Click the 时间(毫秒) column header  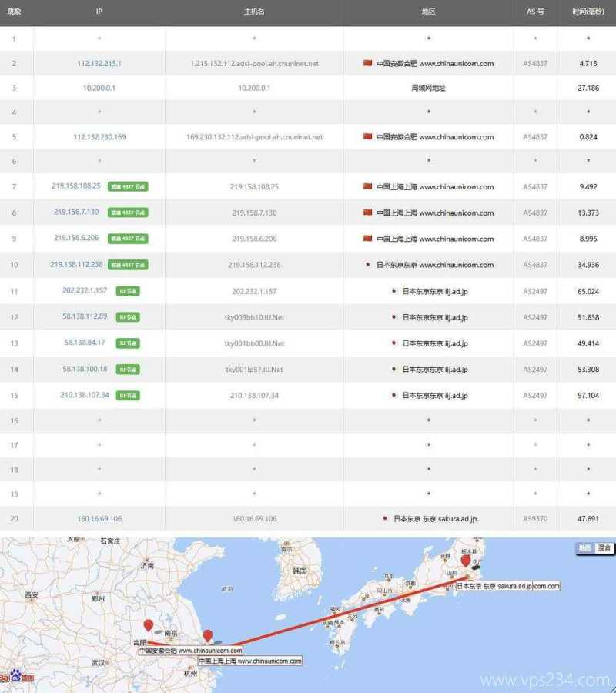[588, 12]
